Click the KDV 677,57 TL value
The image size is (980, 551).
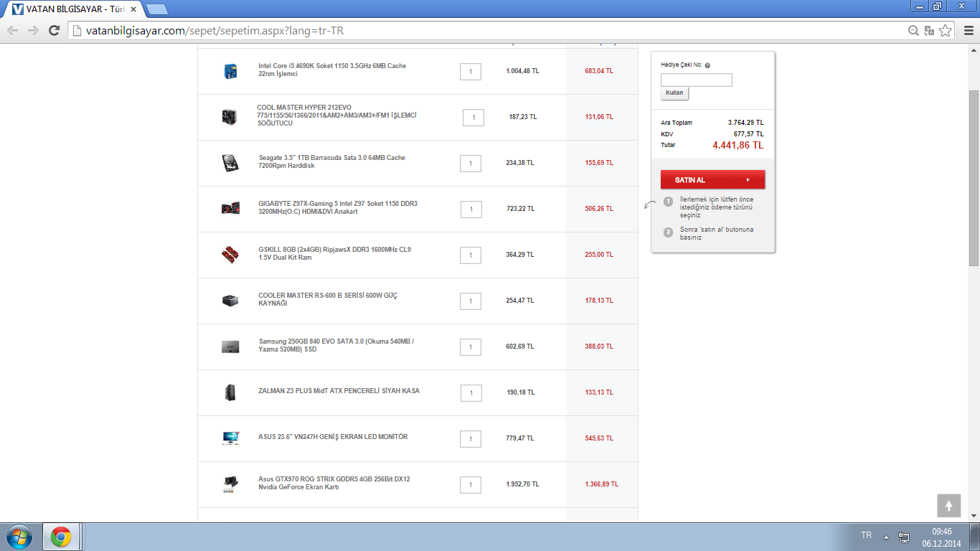pos(748,134)
